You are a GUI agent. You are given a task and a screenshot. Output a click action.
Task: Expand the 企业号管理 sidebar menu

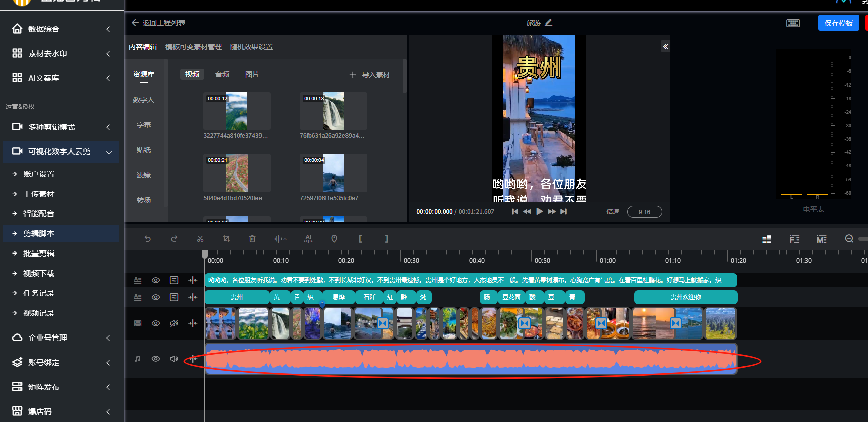[62, 337]
